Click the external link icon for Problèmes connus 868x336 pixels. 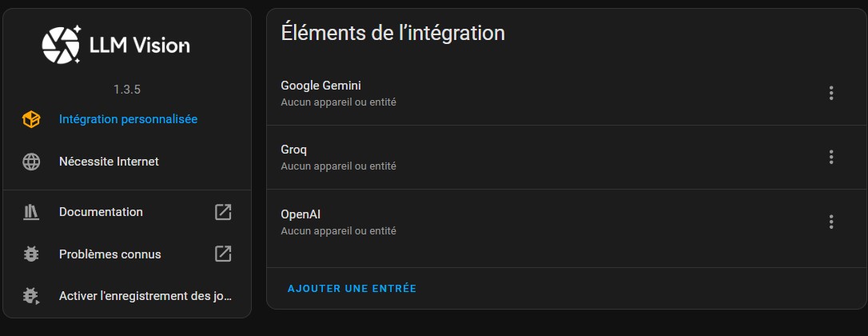click(x=223, y=254)
